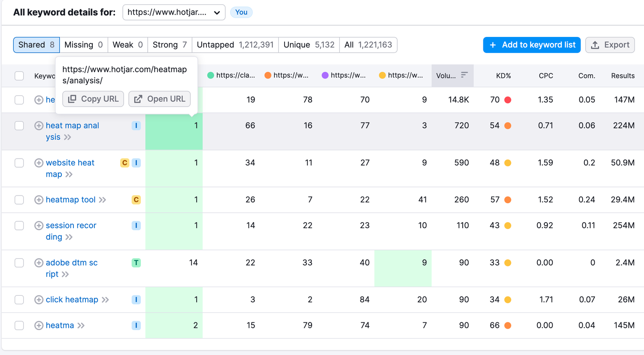Sort by the CPC column header

pyautogui.click(x=546, y=76)
